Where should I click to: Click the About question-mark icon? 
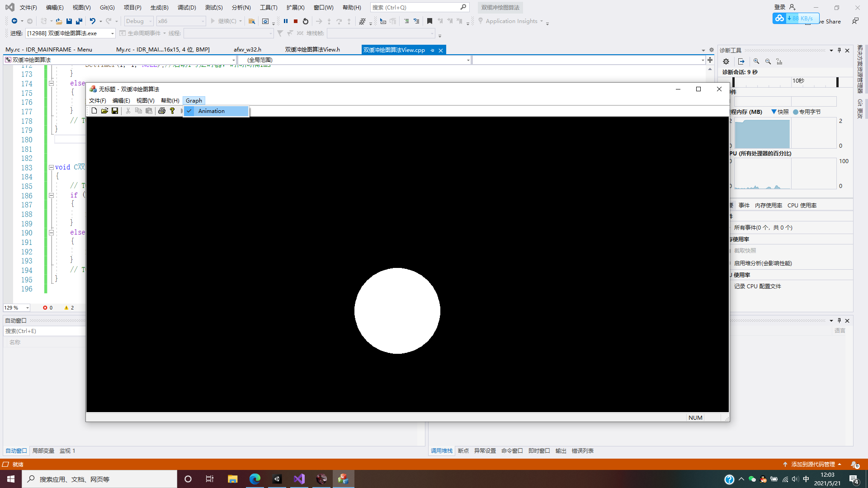click(x=172, y=111)
